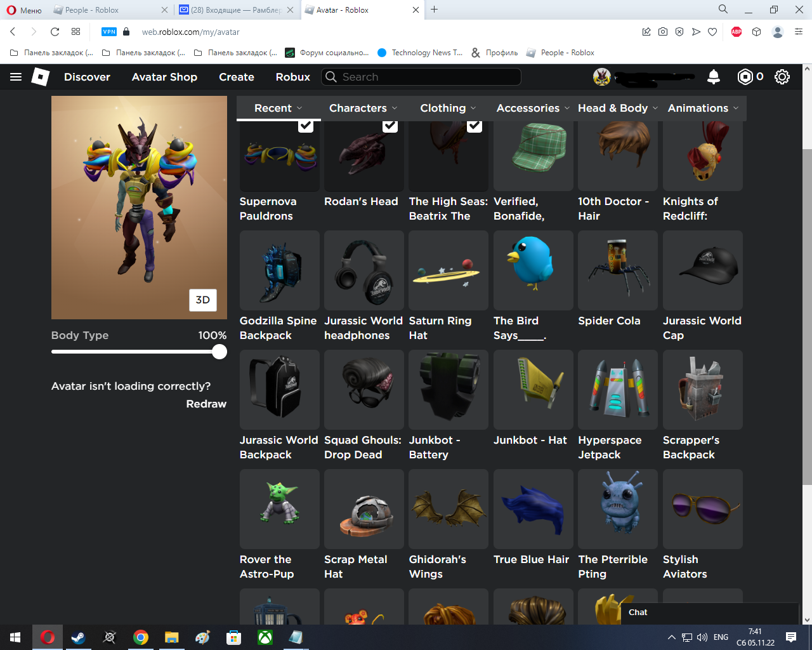The image size is (812, 650).
Task: Open the Opera Меню button
Action: (x=24, y=10)
